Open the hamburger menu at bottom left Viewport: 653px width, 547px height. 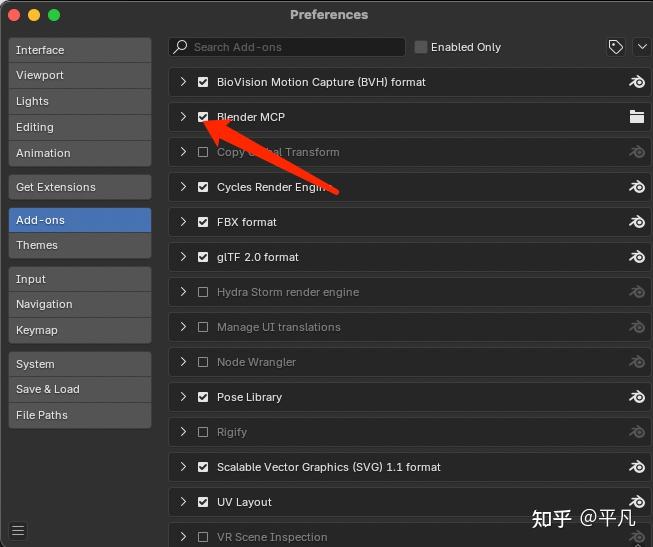18,530
